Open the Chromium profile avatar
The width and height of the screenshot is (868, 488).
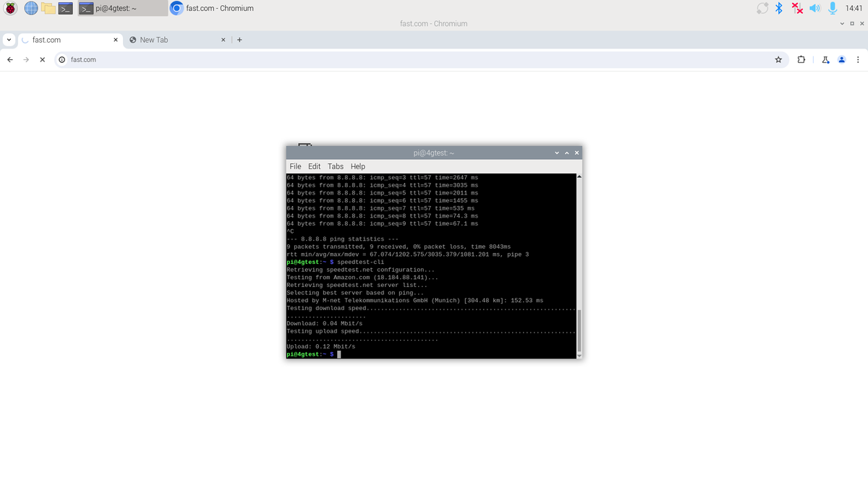coord(841,59)
